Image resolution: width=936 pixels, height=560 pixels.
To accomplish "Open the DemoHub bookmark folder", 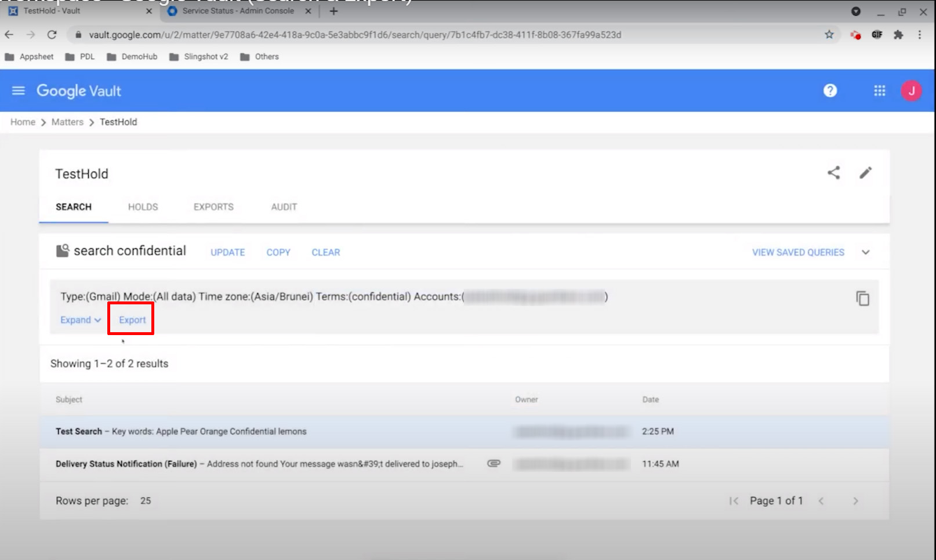I will [132, 57].
